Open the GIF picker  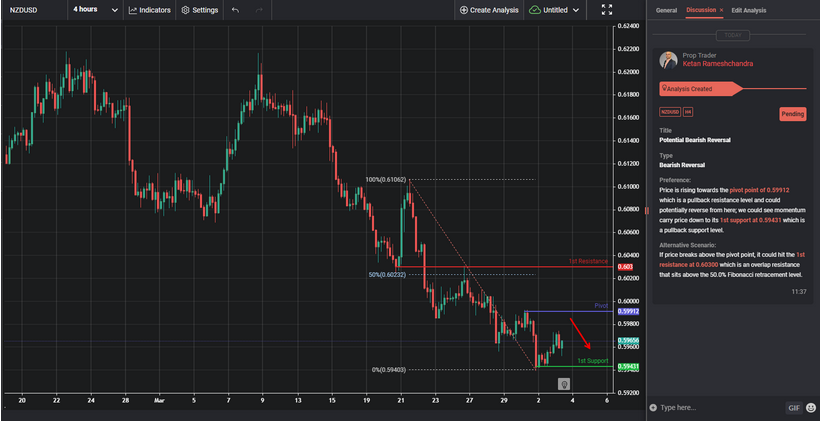[x=793, y=407]
